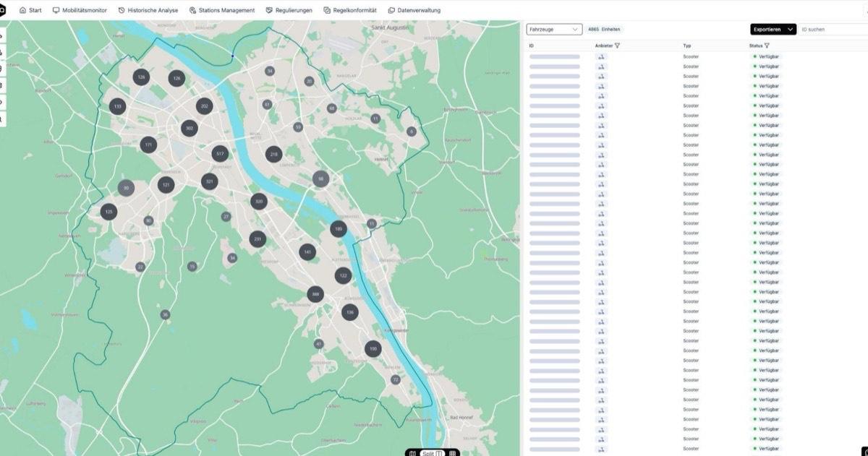The image size is (868, 456).
Task: Click the Typ column header
Action: pos(686,46)
